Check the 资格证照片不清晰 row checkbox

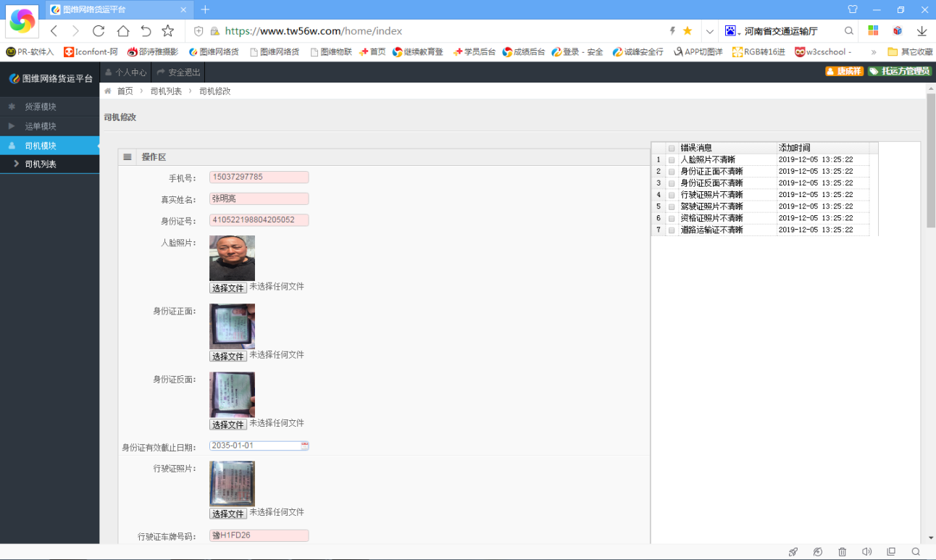point(672,218)
